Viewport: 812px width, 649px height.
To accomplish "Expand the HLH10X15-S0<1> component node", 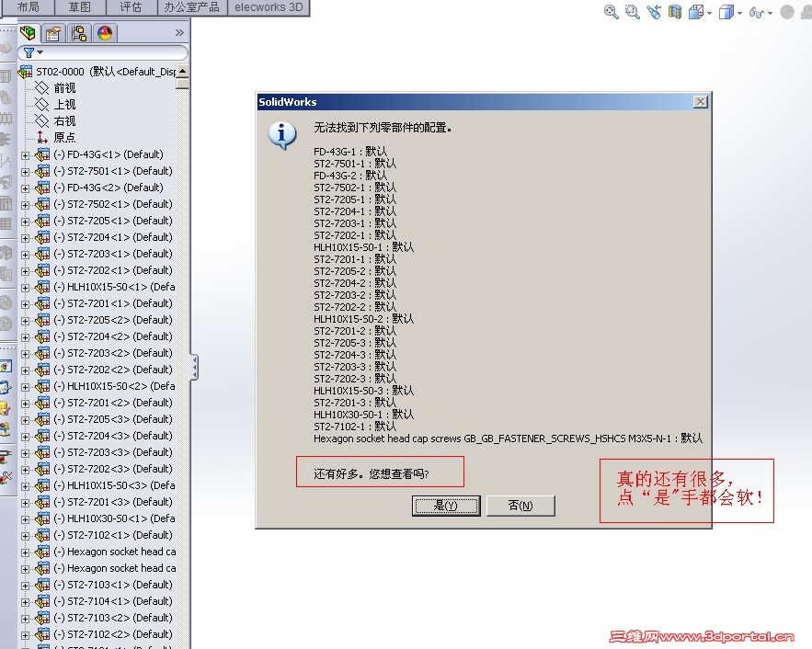I will 25,288.
